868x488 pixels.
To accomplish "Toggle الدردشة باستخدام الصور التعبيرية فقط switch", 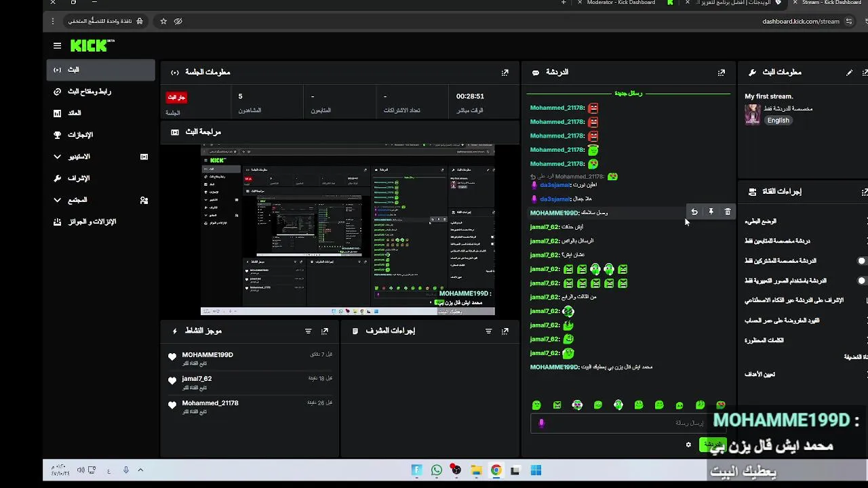I will click(861, 281).
